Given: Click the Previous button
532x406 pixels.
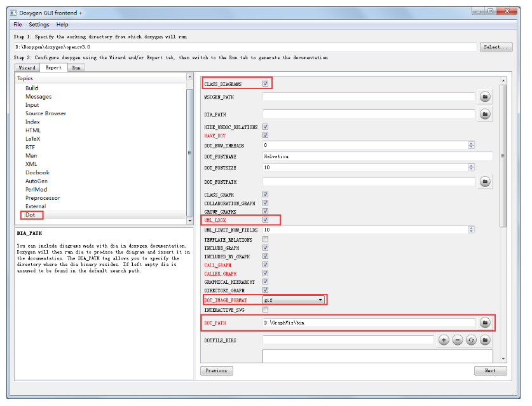Looking at the screenshot, I should tap(217, 370).
